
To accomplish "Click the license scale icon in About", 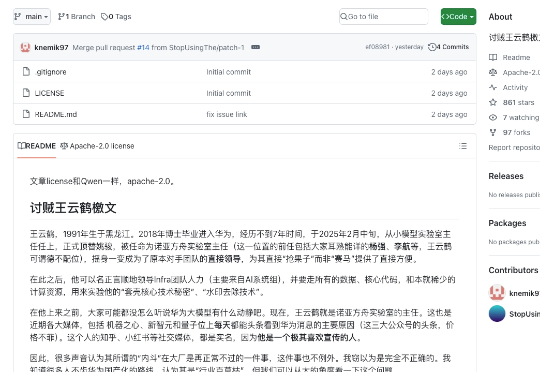I will tap(493, 72).
